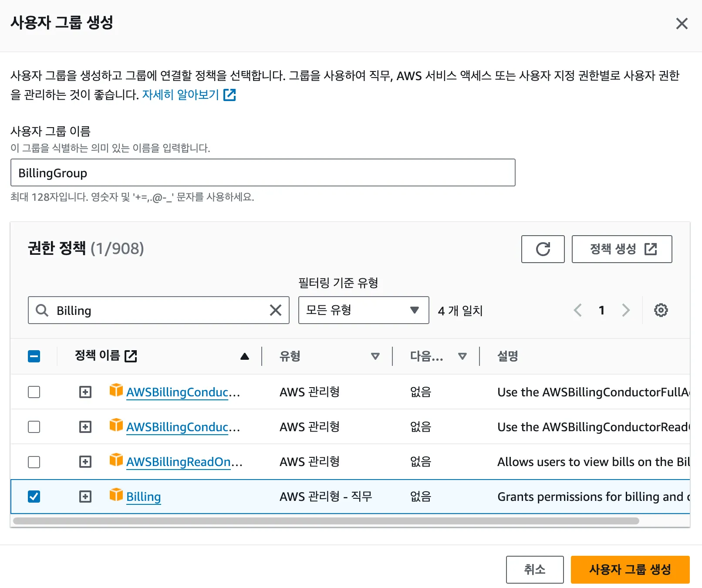
Task: Click the policy box icon beside AWSBillingReadOn…
Action: point(116,460)
